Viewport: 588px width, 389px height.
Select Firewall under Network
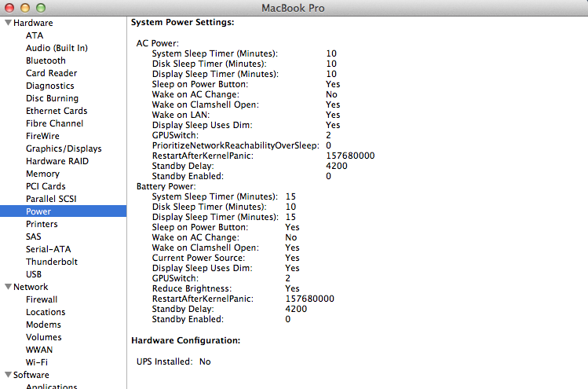(x=42, y=299)
